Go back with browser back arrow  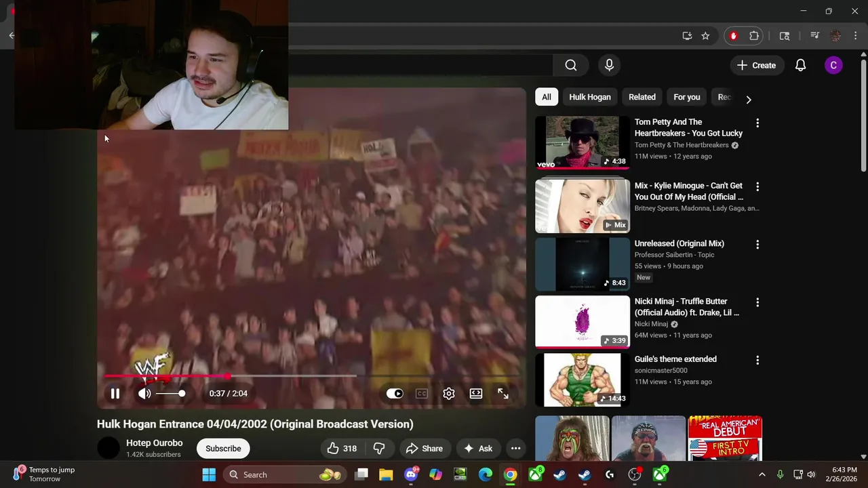(x=12, y=36)
